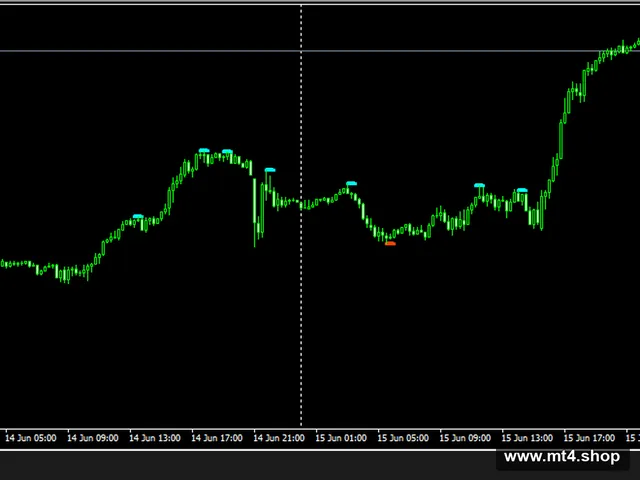Click the cyan marker above 15 Jun 01:00

tap(351, 183)
